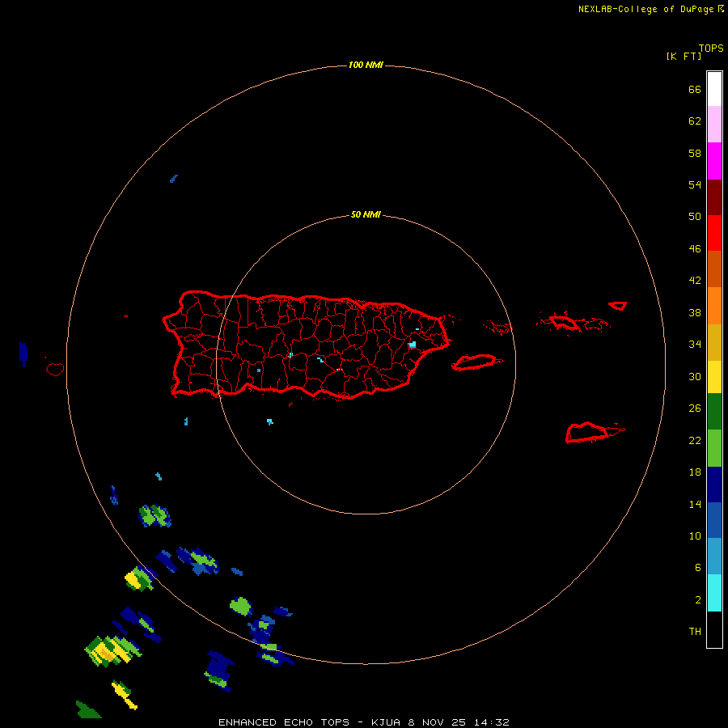The height and width of the screenshot is (728, 728).
Task: Click the '38' legend value
Action: (x=695, y=312)
